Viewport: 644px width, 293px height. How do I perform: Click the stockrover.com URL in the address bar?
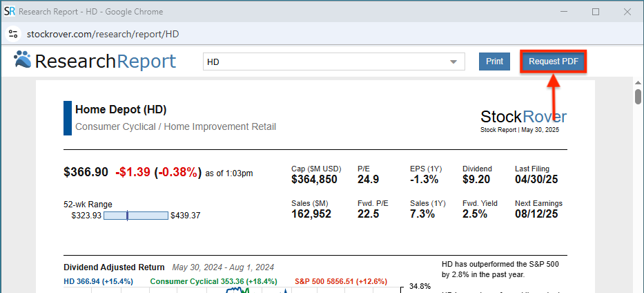(103, 34)
